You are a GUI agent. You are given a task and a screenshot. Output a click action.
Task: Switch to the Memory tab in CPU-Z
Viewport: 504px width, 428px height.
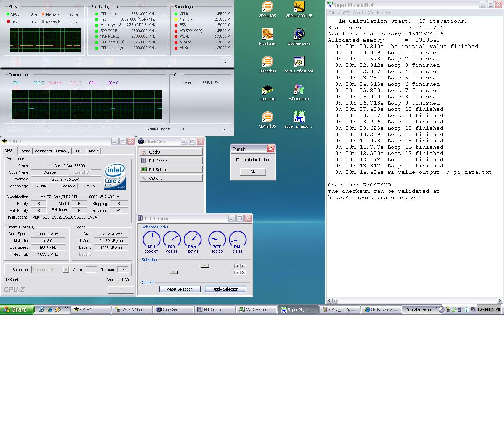(63, 151)
